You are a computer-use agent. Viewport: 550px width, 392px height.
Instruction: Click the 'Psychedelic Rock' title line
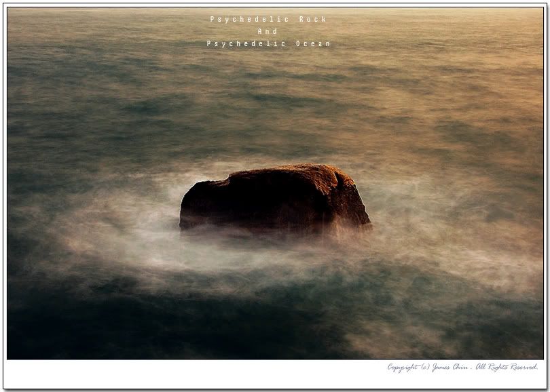click(268, 19)
